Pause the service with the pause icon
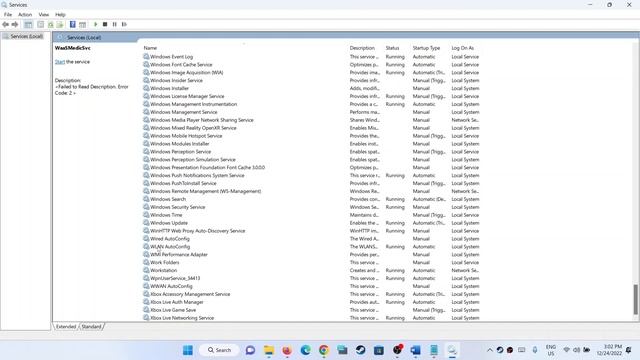640x360 pixels. (x=115, y=24)
